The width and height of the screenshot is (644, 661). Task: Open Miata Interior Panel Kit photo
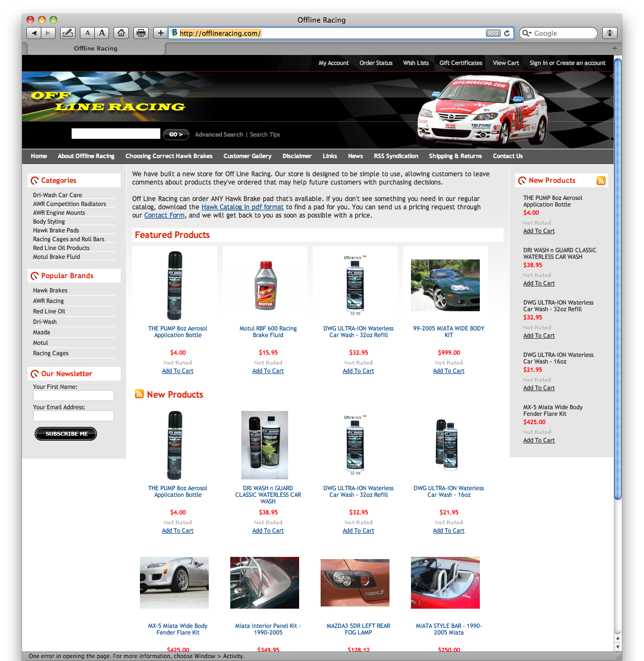point(264,583)
